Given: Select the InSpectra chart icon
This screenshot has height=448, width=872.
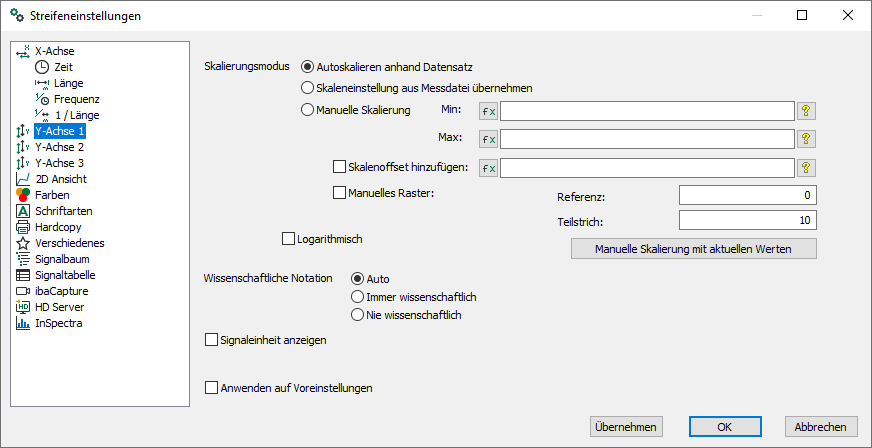Looking at the screenshot, I should pos(23,323).
